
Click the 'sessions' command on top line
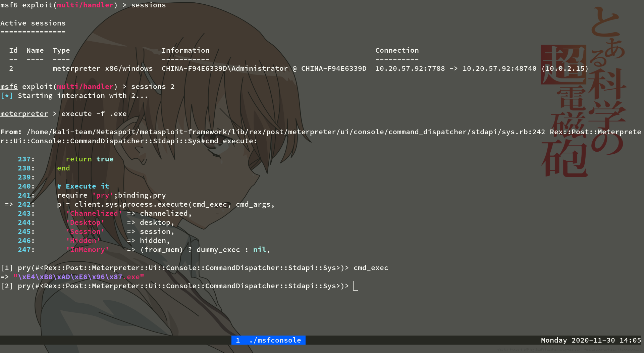click(x=149, y=5)
